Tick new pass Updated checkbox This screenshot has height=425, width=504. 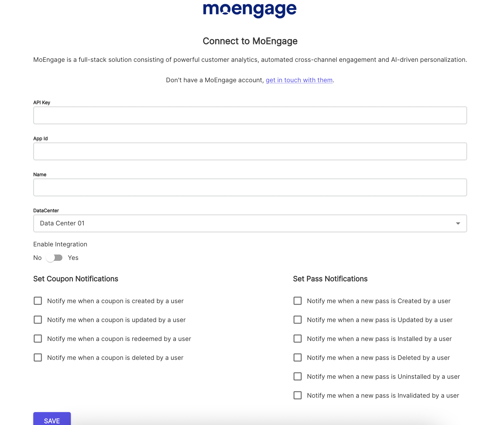298,320
